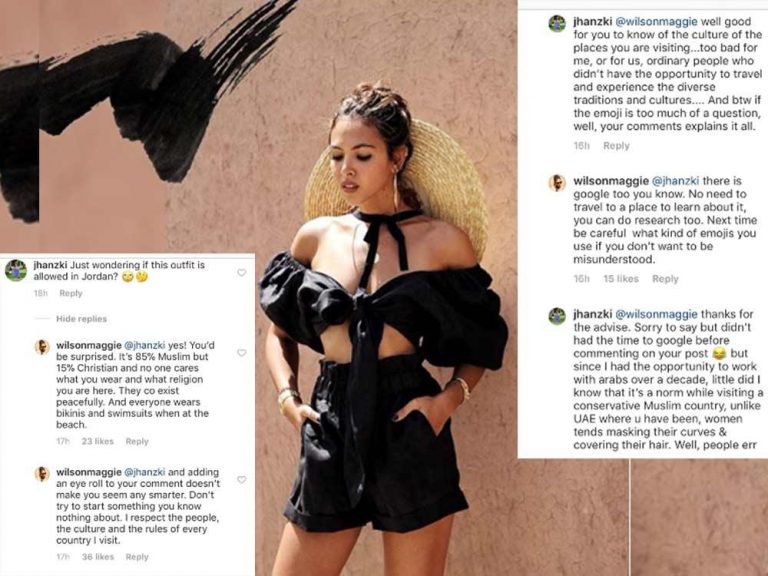The image size is (768, 576).
Task: Like wilsonmaggie's eye roll reply via heart
Action: (x=241, y=480)
